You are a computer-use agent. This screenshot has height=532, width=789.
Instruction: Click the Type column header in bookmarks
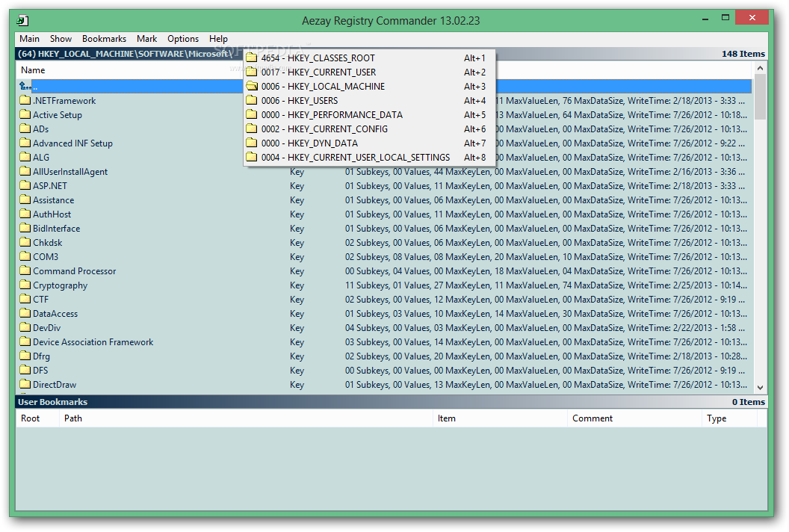point(729,418)
